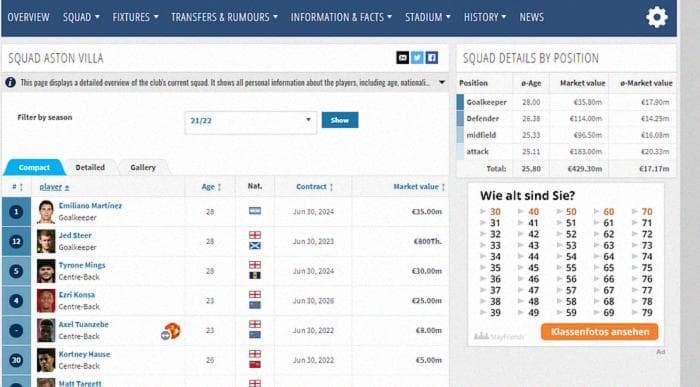700x387 pixels.
Task: Go to the Overview menu item
Action: 28,17
